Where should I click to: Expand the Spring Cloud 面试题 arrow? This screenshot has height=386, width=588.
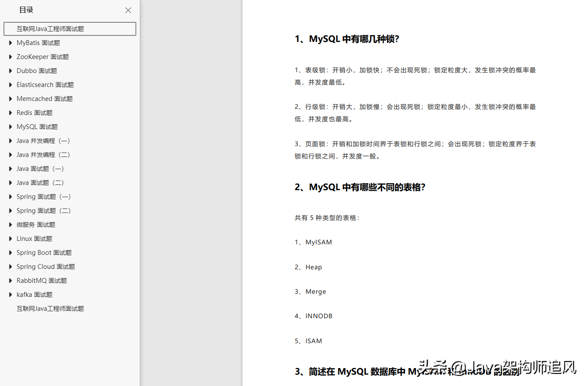point(10,267)
